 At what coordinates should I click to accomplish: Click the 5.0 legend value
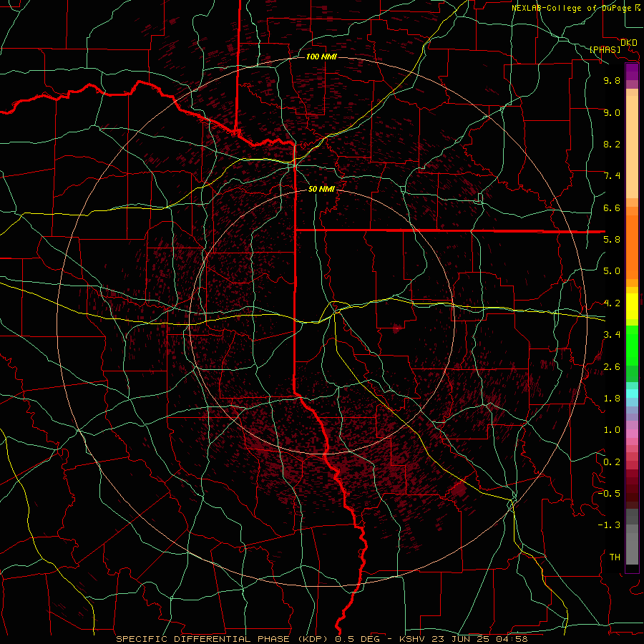612,271
